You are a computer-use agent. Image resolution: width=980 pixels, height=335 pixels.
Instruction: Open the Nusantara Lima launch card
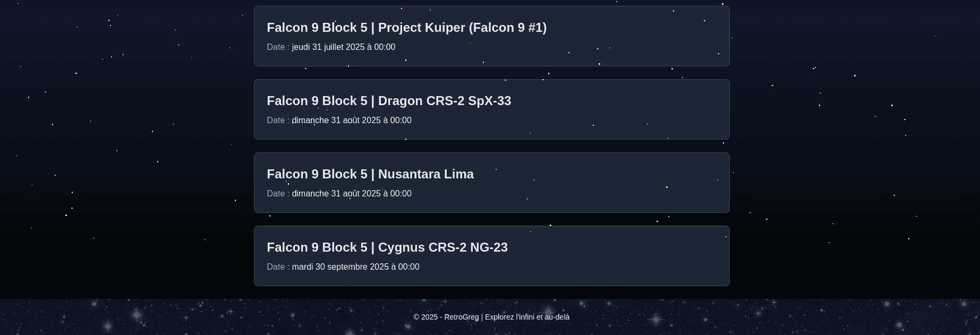click(491, 182)
